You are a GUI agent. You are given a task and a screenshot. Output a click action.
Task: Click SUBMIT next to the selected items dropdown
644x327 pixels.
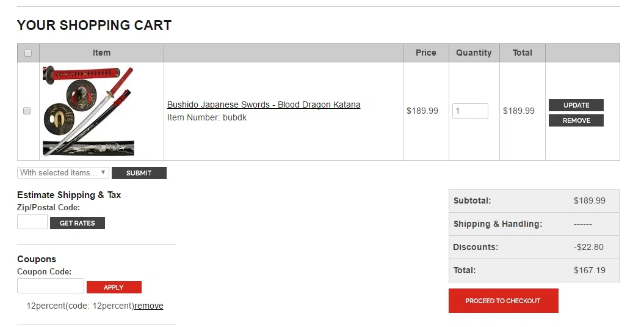139,173
